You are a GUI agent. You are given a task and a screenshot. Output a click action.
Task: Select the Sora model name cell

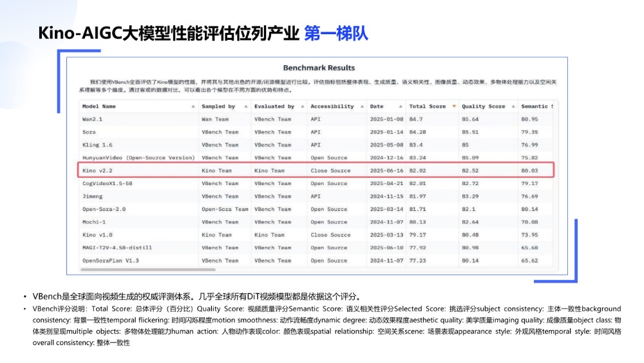[x=89, y=132]
